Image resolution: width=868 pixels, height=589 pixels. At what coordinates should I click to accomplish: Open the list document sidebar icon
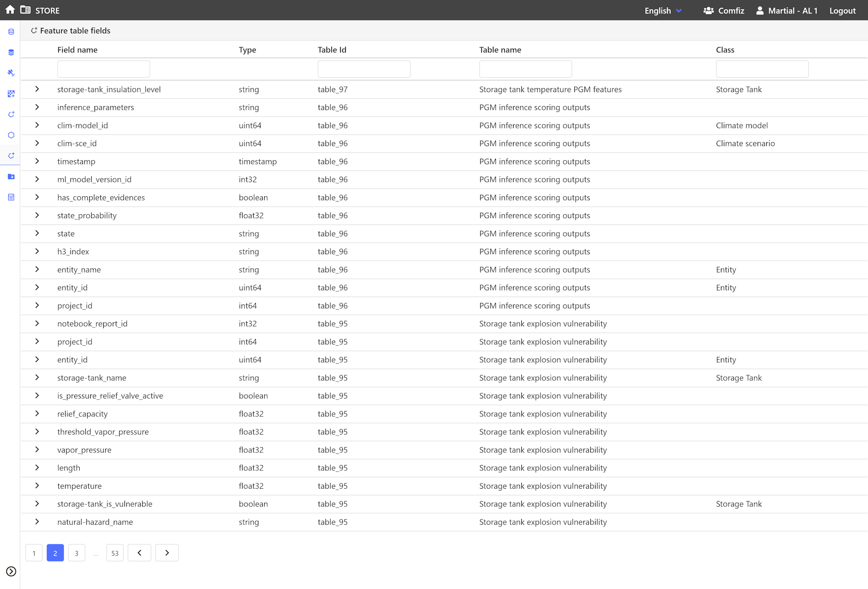[x=11, y=197]
